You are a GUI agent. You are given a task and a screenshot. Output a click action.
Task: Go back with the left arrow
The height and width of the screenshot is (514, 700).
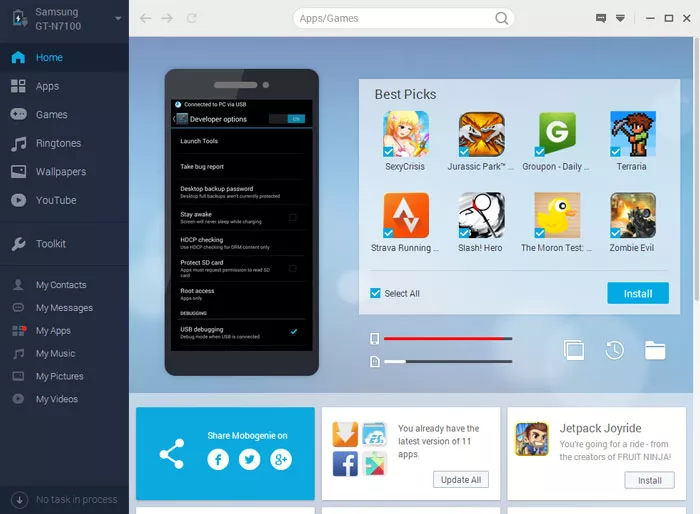click(x=146, y=18)
